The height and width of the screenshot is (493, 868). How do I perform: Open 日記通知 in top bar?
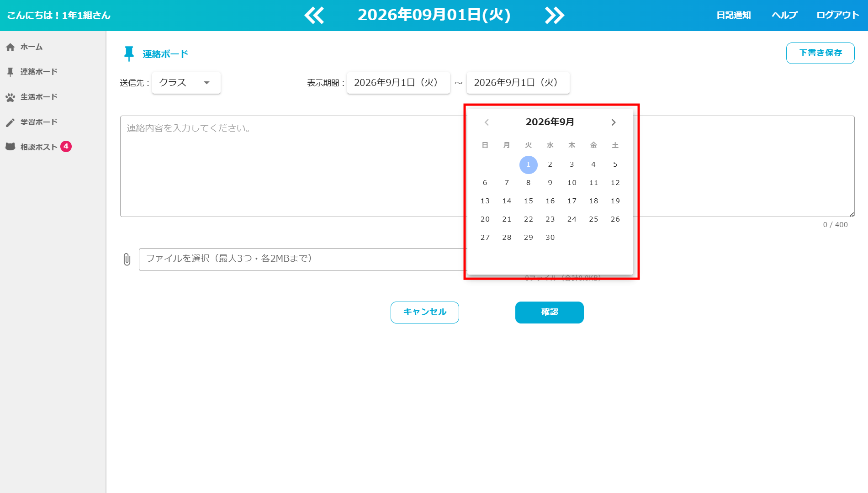[734, 15]
